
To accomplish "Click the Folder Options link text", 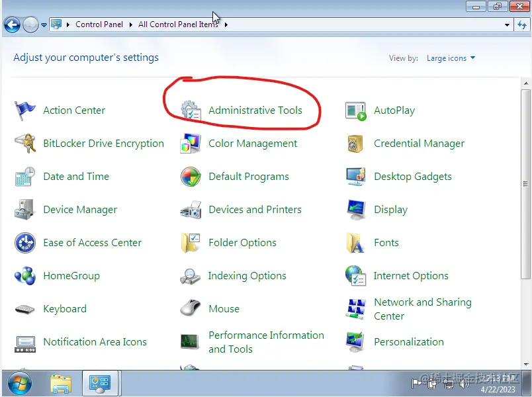I will pyautogui.click(x=242, y=243).
